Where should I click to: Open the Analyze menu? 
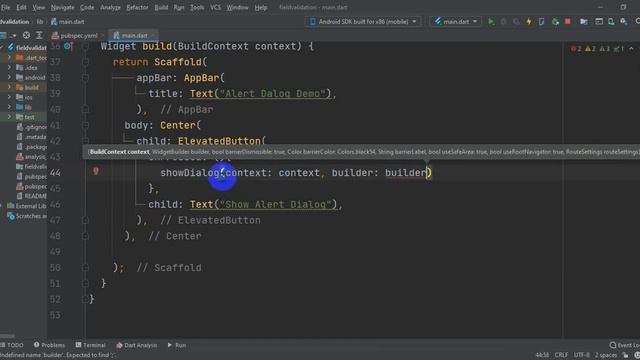click(110, 7)
